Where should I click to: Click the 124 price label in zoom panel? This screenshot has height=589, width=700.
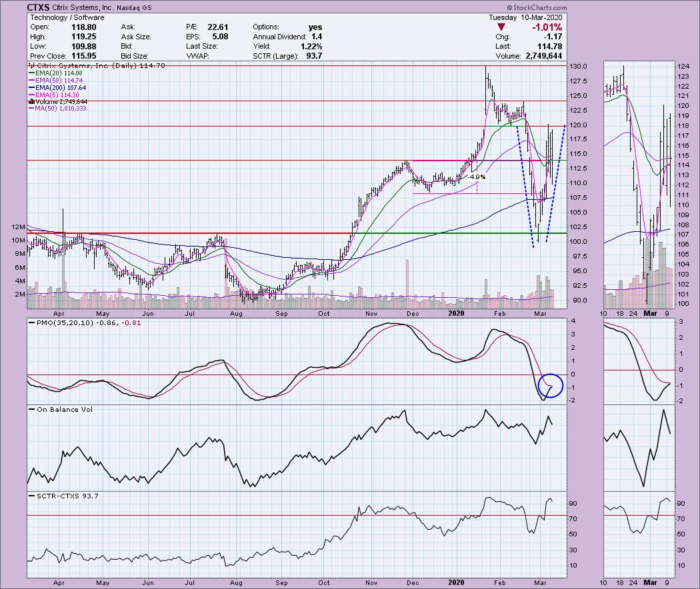tap(683, 67)
